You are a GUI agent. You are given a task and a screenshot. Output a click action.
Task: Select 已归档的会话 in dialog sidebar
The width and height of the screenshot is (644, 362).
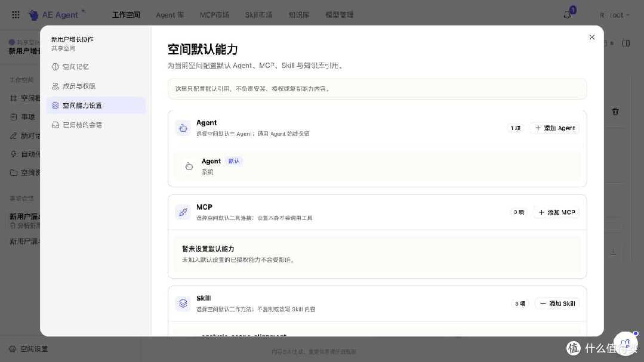[95, 125]
